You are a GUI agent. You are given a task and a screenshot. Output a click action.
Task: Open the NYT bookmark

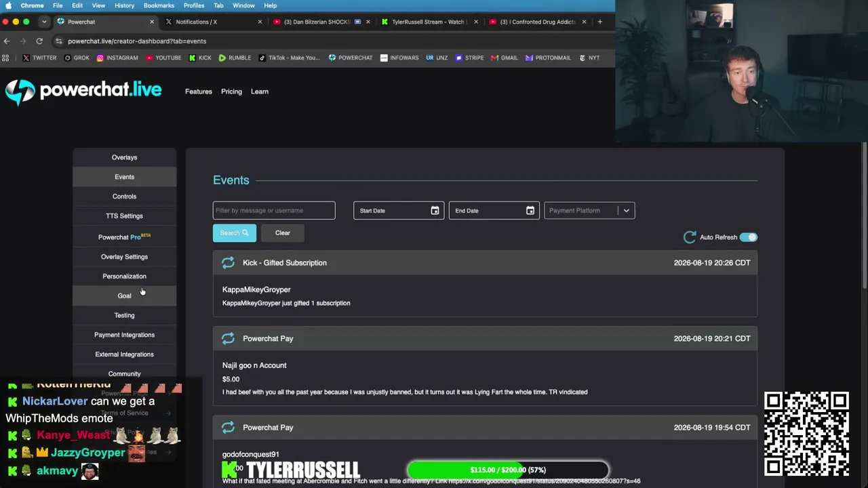(x=589, y=58)
